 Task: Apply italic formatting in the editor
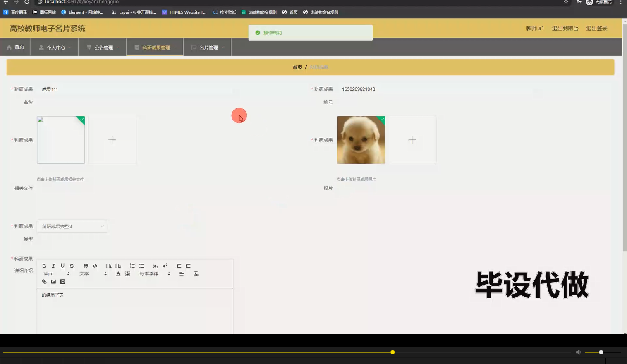53,266
